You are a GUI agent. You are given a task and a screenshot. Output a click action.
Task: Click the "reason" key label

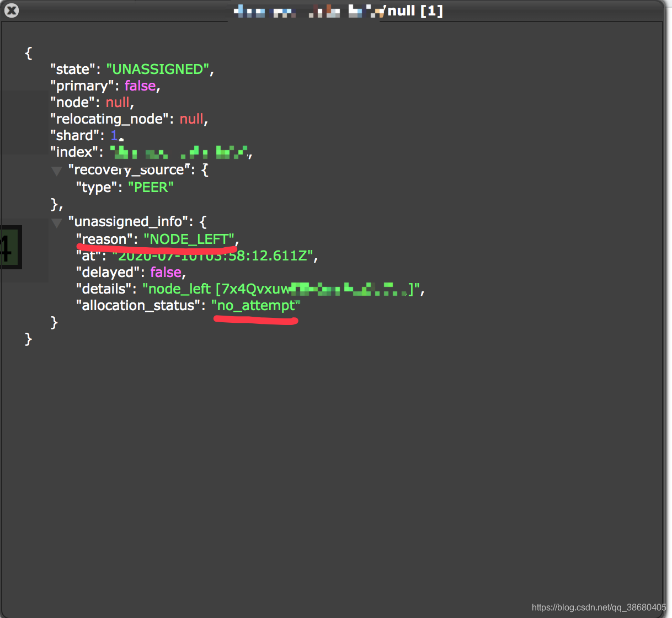click(x=104, y=239)
